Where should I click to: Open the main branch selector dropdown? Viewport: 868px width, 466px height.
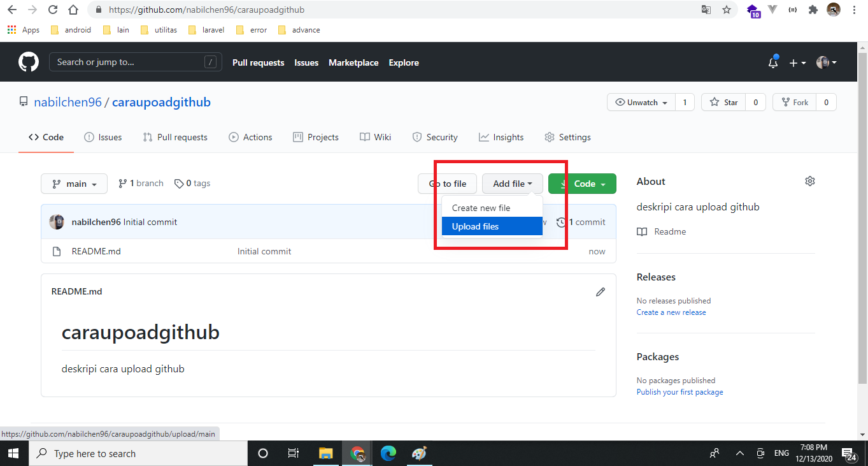pos(74,183)
